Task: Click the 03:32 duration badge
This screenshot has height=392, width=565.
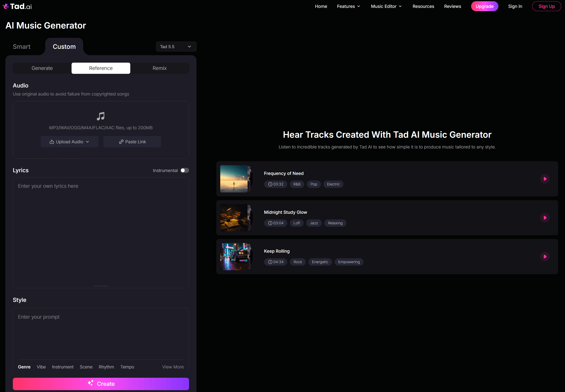Action: coord(276,184)
